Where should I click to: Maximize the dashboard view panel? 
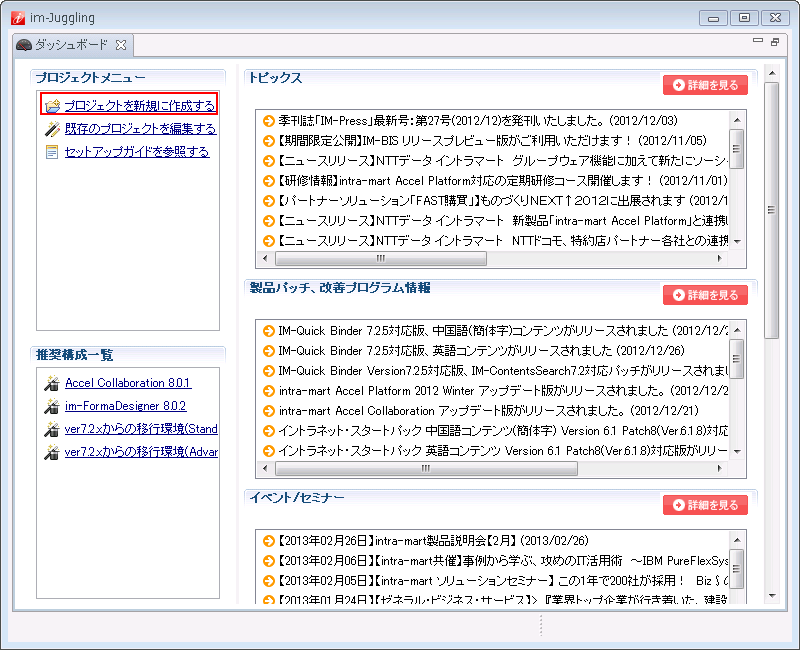[775, 42]
